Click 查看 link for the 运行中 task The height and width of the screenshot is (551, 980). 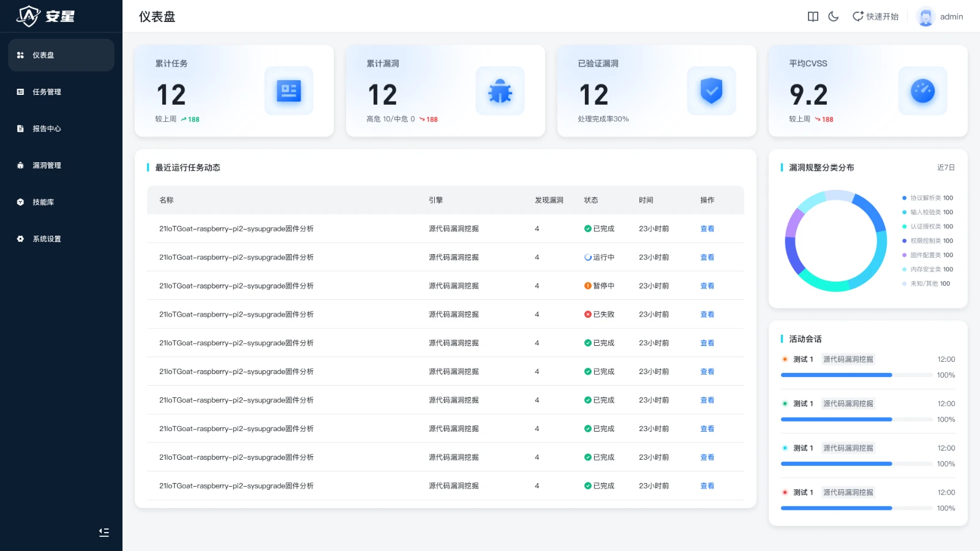click(707, 257)
